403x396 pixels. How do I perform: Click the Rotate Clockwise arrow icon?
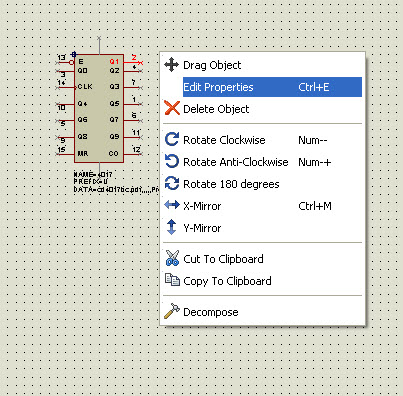(x=172, y=139)
